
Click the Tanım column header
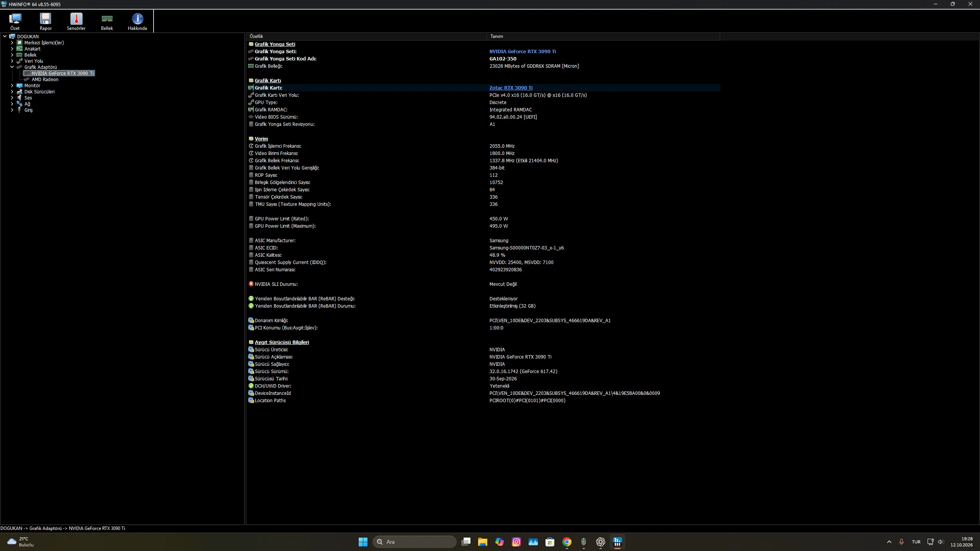click(603, 36)
